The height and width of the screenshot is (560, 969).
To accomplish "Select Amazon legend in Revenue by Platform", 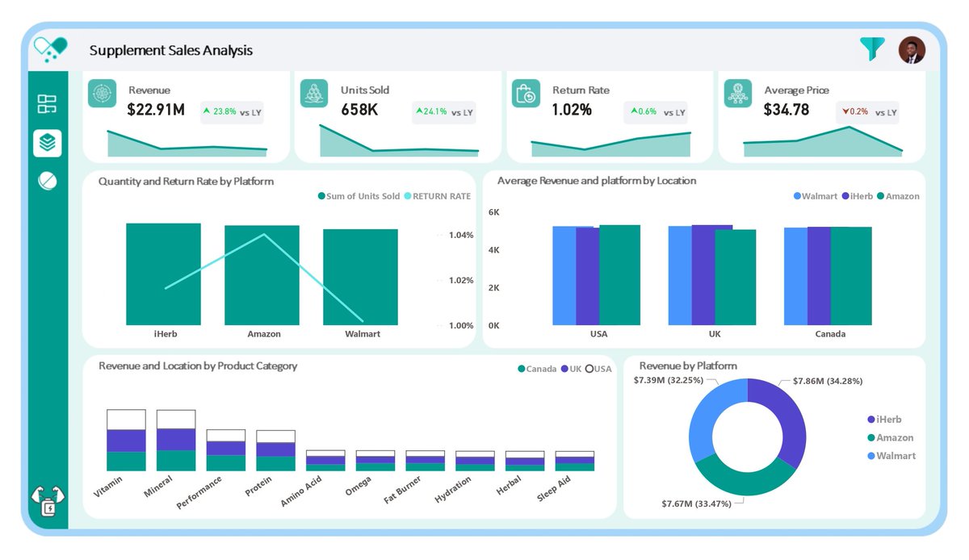I will [x=890, y=437].
